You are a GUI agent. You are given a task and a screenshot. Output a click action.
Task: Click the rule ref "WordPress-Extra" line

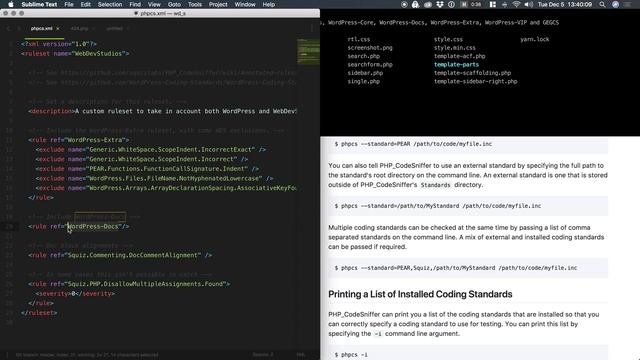[x=79, y=140]
